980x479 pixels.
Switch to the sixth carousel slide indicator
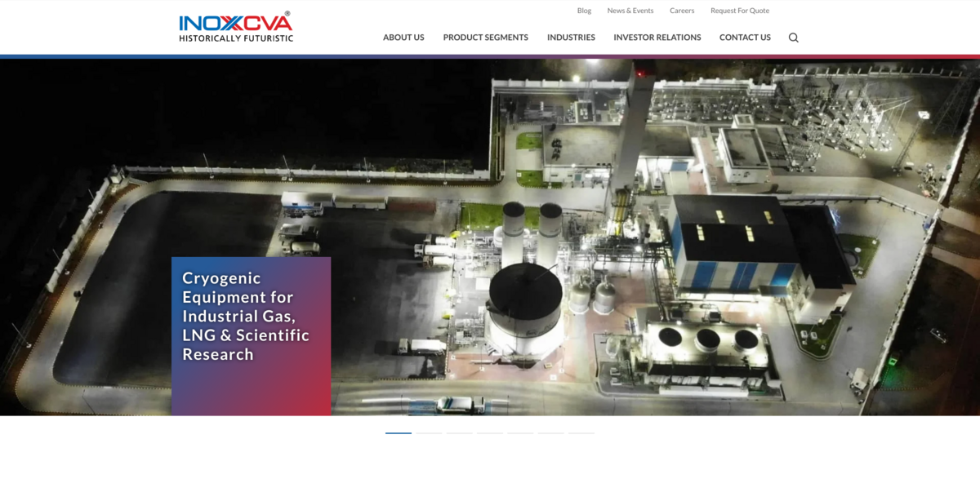(550, 432)
